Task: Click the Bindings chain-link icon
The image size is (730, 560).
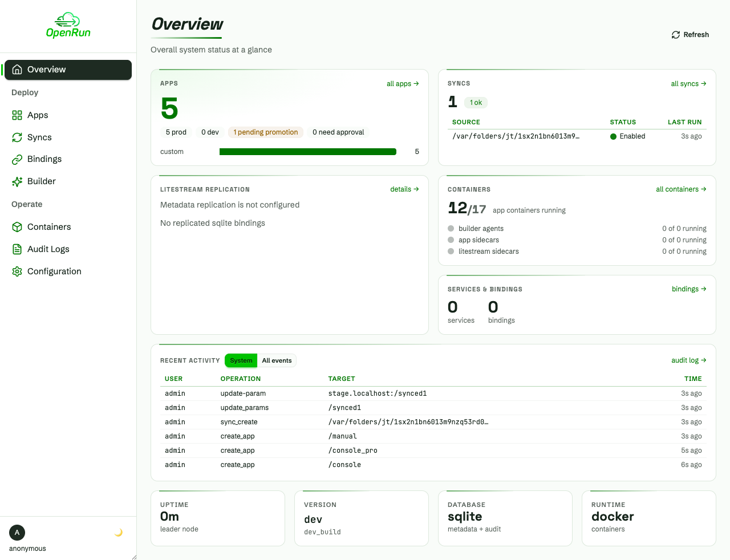Action: (17, 159)
